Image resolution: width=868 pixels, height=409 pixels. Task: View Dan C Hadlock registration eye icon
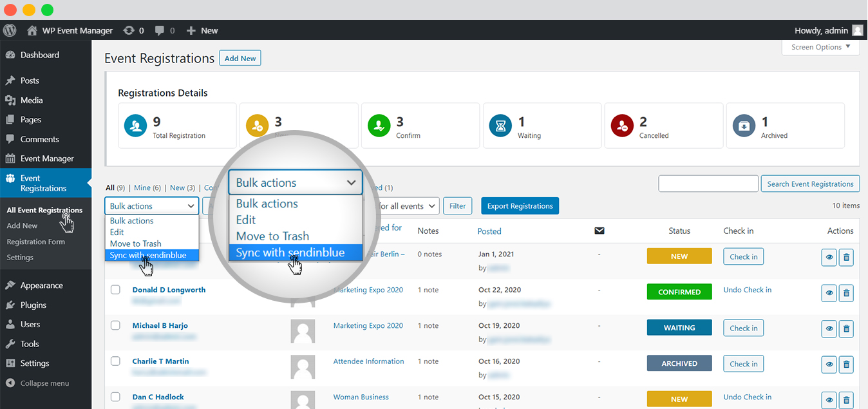point(829,400)
